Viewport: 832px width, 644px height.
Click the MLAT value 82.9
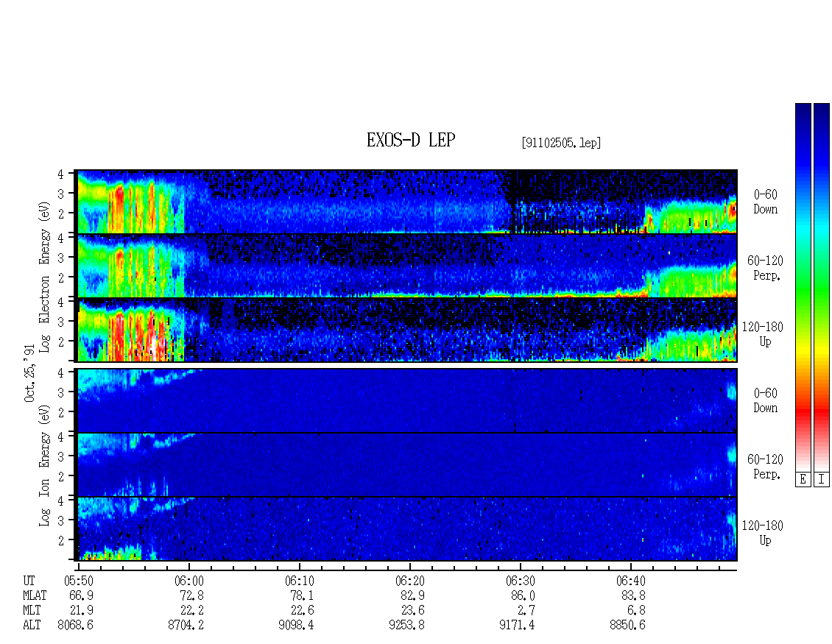pos(412,595)
